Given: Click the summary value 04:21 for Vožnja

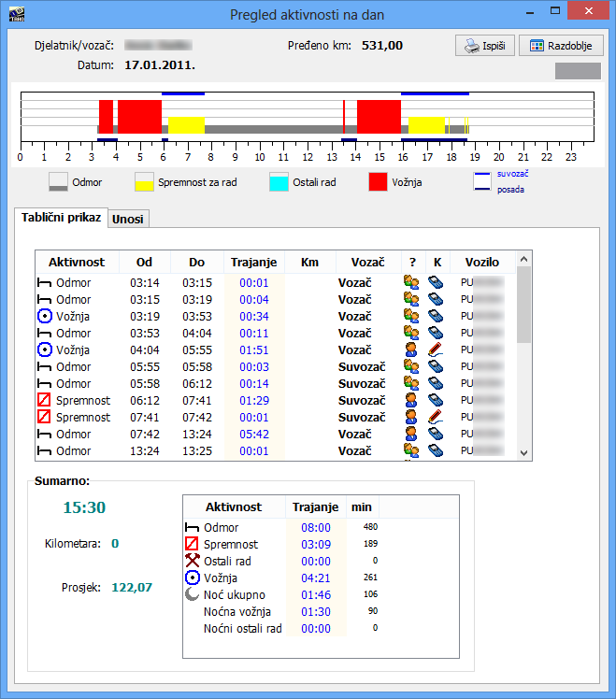Looking at the screenshot, I should coord(316,578).
